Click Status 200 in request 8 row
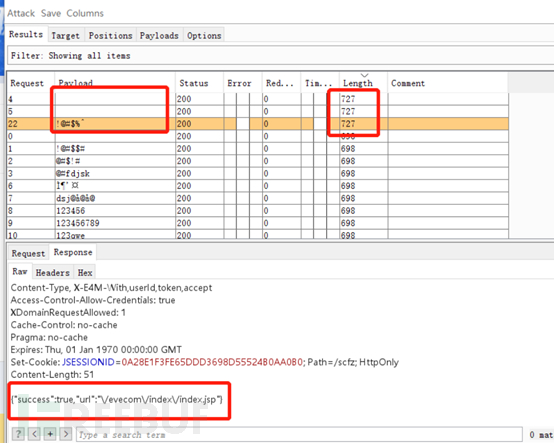This screenshot has width=554, height=443. (184, 211)
